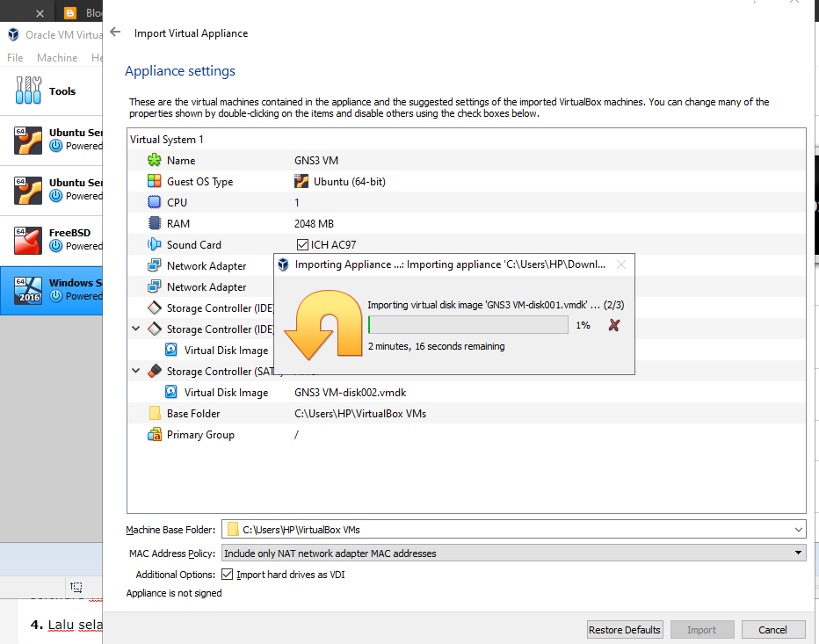Click the green Name property icon
The height and width of the screenshot is (644, 819).
(x=154, y=161)
